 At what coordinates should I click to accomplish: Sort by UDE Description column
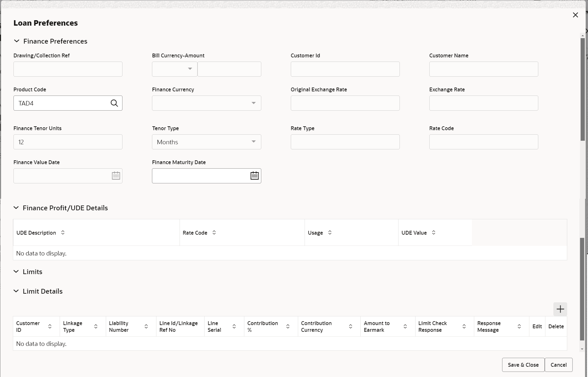coord(63,232)
